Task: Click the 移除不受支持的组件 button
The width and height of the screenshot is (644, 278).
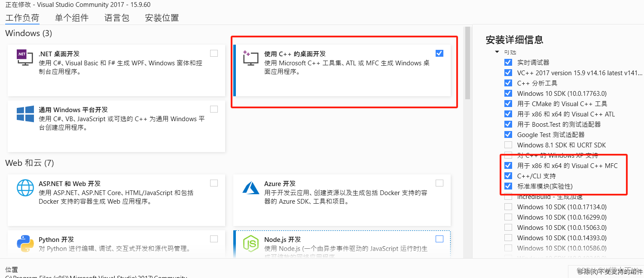Action: click(x=606, y=272)
